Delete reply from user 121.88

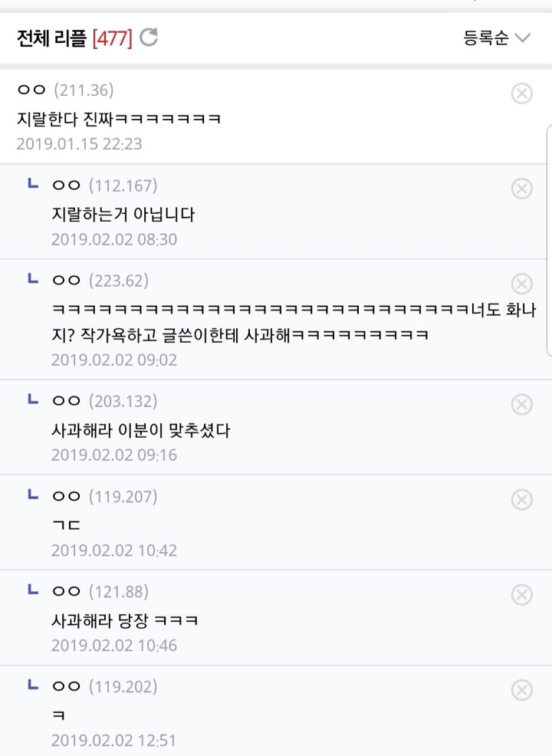pyautogui.click(x=521, y=594)
